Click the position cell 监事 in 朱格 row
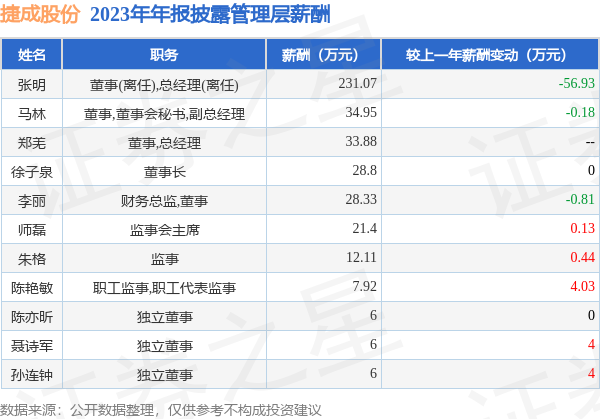Screen dimensions: 600x419 click(x=165, y=259)
